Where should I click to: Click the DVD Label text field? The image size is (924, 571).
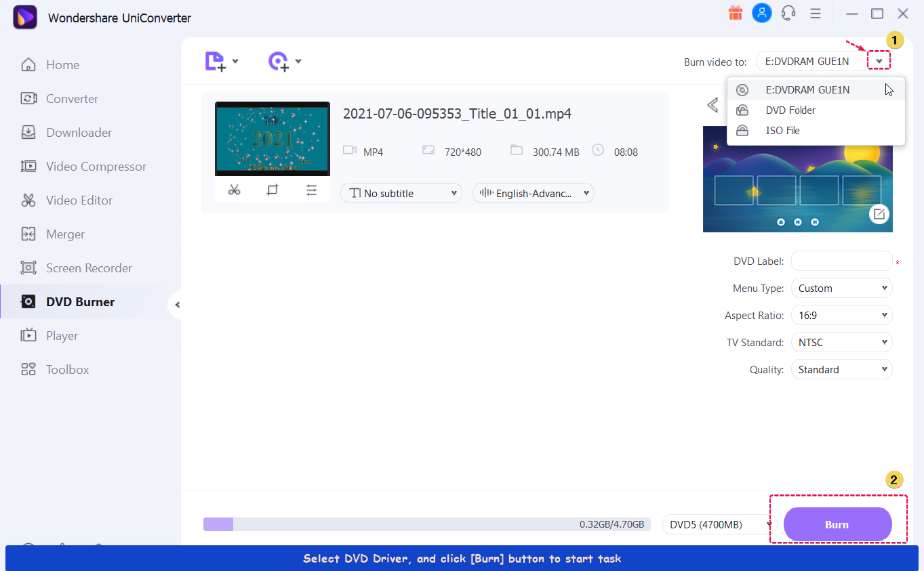pos(841,261)
